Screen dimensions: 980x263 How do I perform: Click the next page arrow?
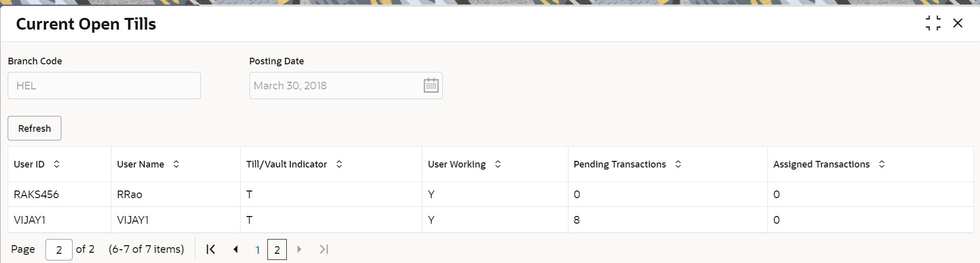coord(300,249)
